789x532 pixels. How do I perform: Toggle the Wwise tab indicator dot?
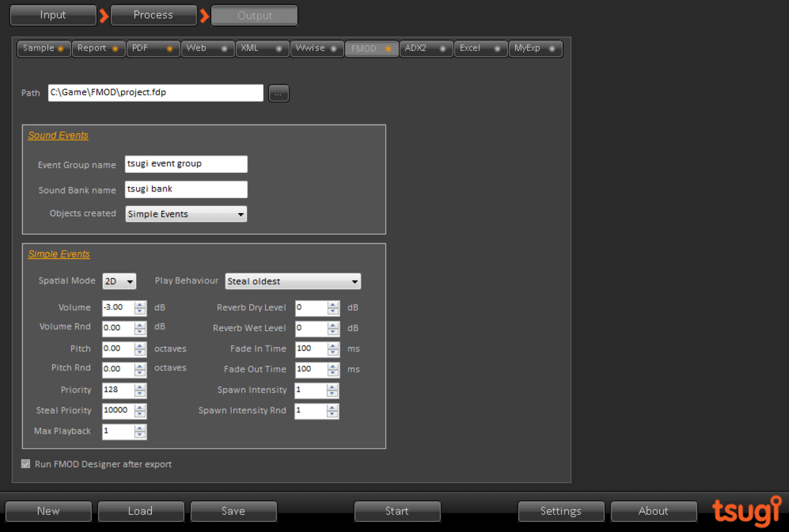click(333, 49)
